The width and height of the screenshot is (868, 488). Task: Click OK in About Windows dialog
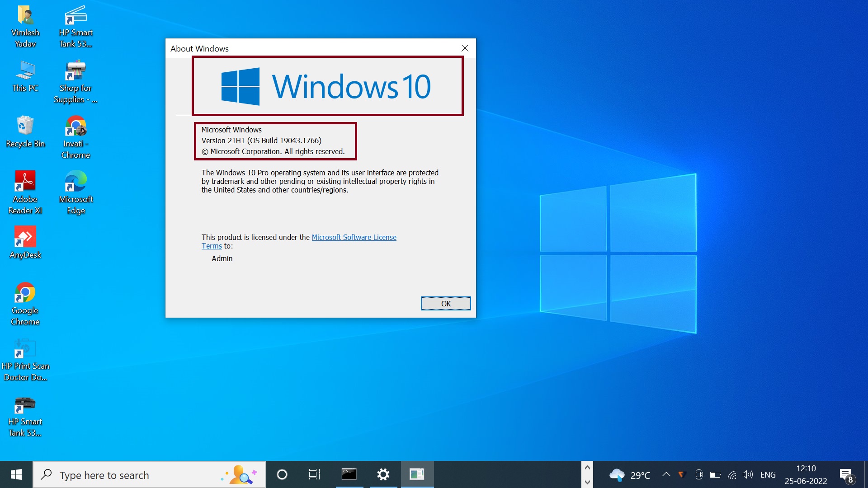coord(445,304)
